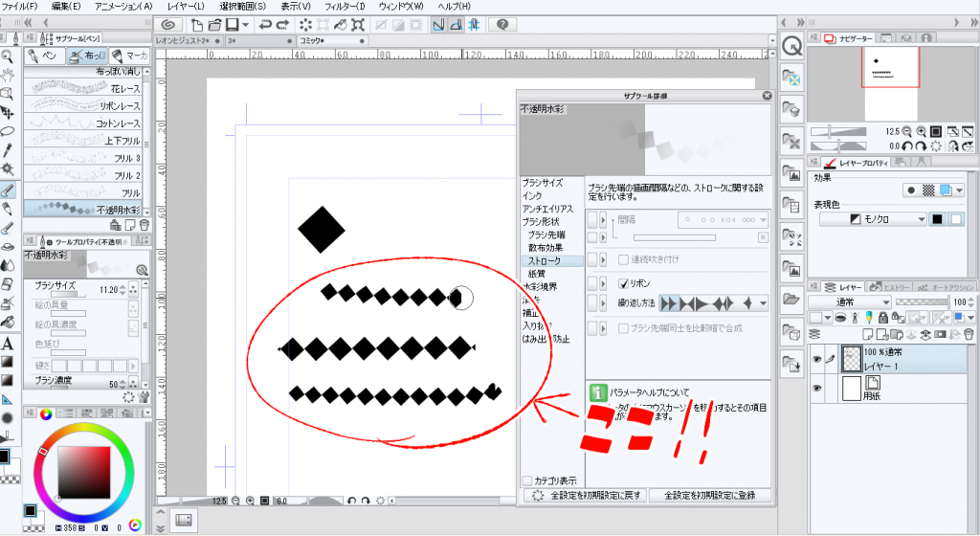Image resolution: width=980 pixels, height=536 pixels.
Task: Toggle snap to ruler icon
Action: (438, 25)
